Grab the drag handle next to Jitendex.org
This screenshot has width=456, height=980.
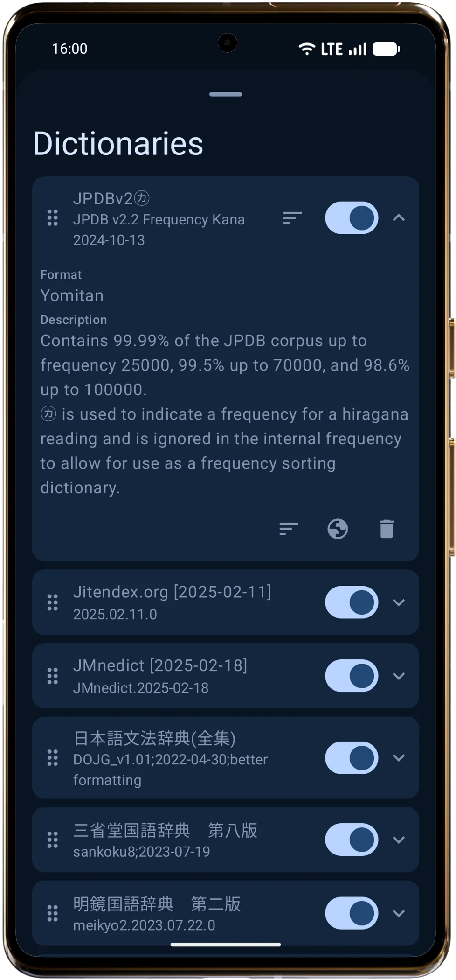(x=52, y=602)
